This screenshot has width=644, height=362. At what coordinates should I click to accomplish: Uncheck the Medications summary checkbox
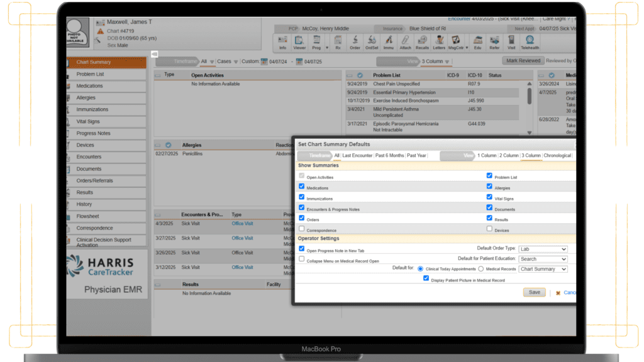(302, 187)
